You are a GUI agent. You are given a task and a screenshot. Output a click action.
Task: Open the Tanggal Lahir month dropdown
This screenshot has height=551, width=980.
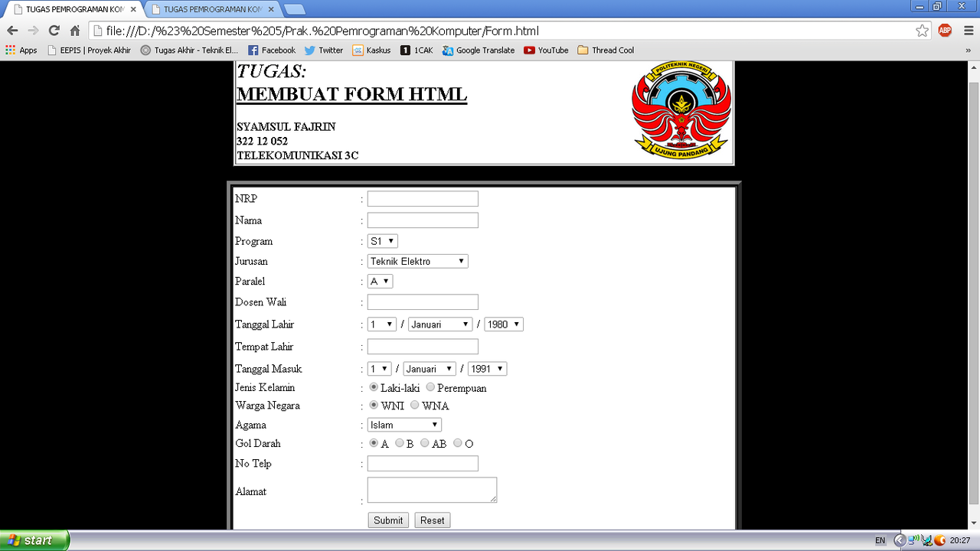(x=440, y=324)
